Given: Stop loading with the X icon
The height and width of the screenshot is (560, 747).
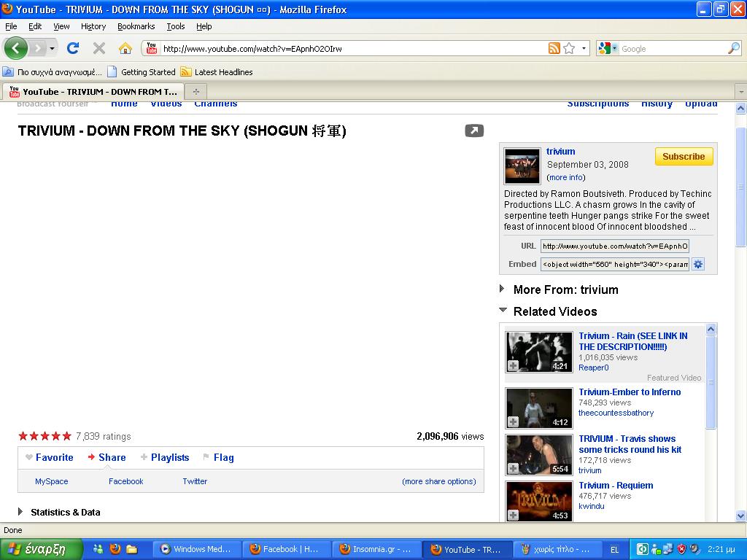Looking at the screenshot, I should click(x=99, y=48).
